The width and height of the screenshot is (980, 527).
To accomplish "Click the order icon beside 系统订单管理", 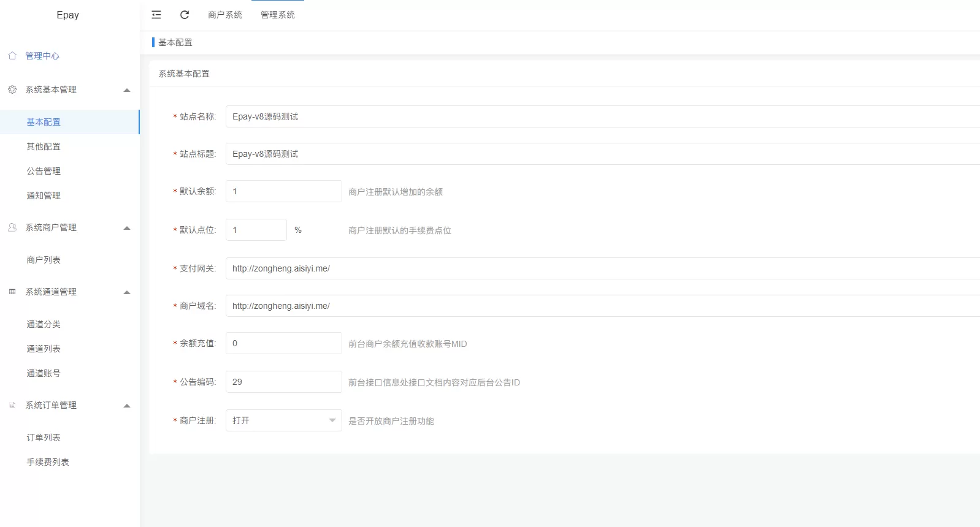I will 12,405.
